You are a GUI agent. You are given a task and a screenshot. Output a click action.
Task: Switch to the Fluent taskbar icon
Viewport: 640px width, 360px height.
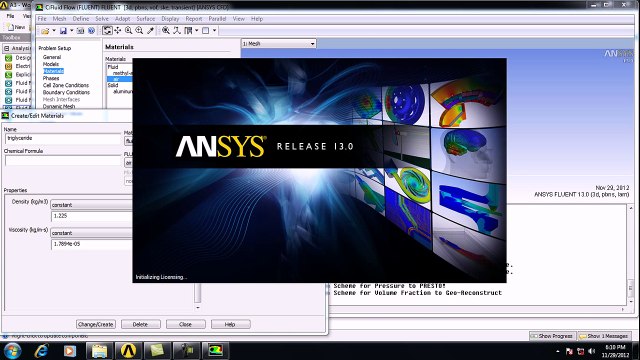[x=216, y=351]
